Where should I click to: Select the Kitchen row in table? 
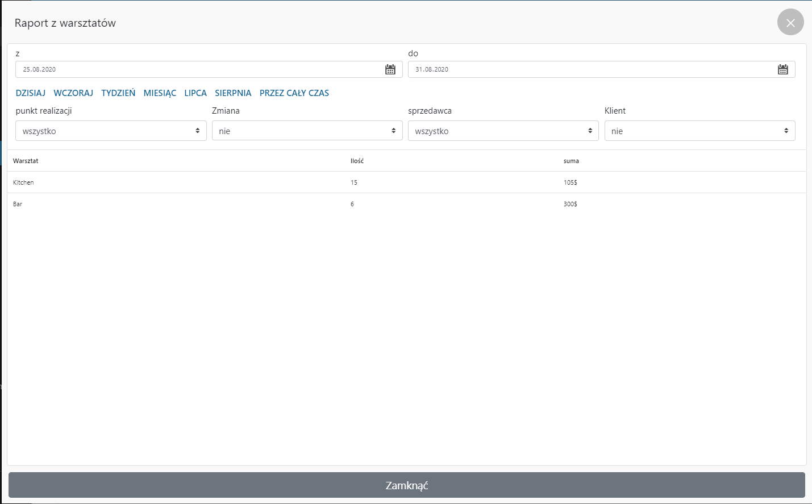pyautogui.click(x=23, y=182)
